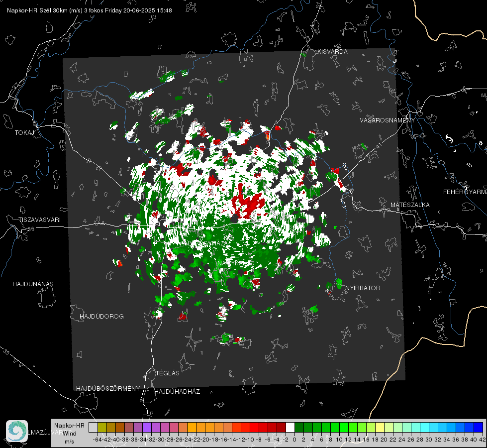Click the Napkor-HR legend title
Screen dimensions: 487x448
click(x=69, y=425)
